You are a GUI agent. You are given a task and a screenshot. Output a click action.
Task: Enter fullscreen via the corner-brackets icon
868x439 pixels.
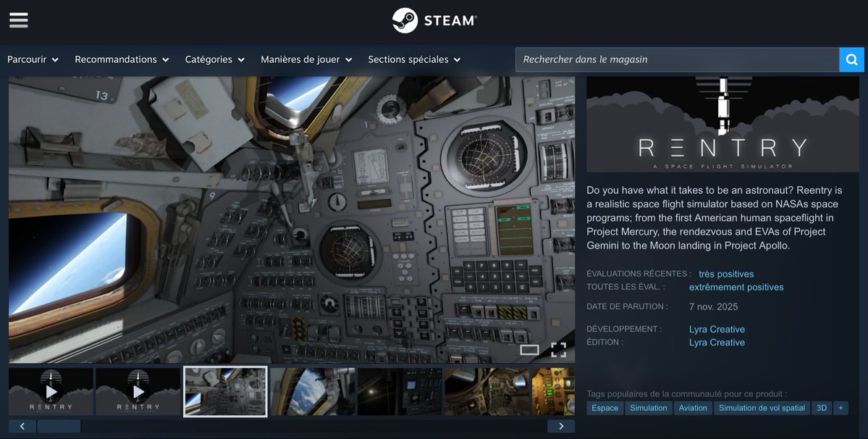click(x=558, y=349)
